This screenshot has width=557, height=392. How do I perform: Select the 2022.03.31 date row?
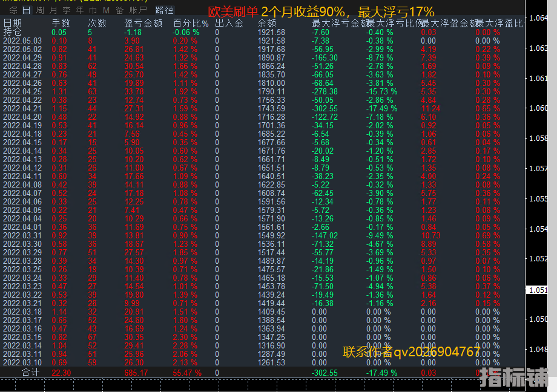22,235
